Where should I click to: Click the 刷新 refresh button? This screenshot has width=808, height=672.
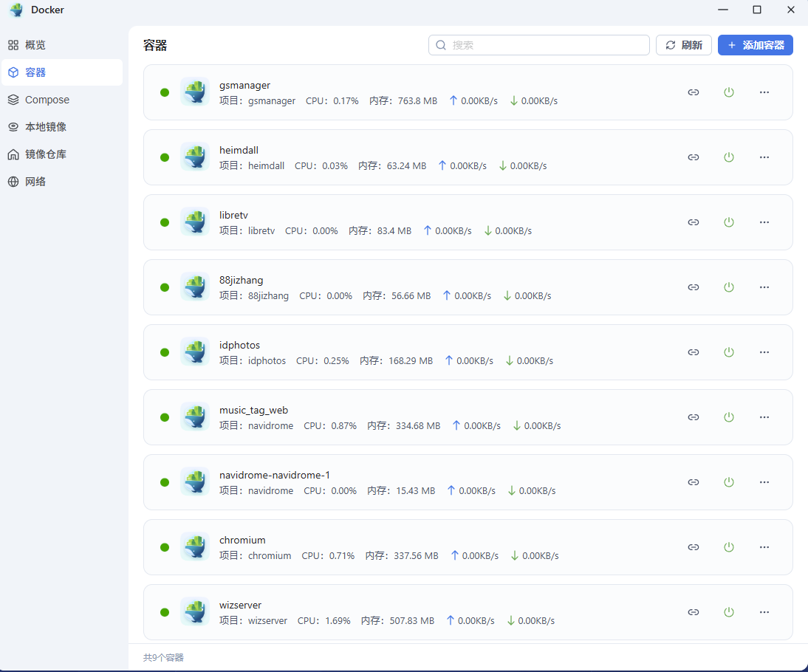click(683, 45)
